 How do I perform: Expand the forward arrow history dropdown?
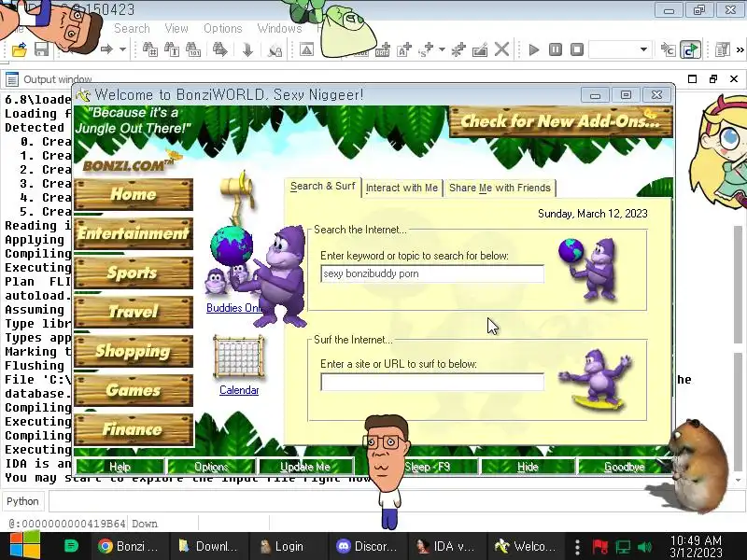[122, 49]
